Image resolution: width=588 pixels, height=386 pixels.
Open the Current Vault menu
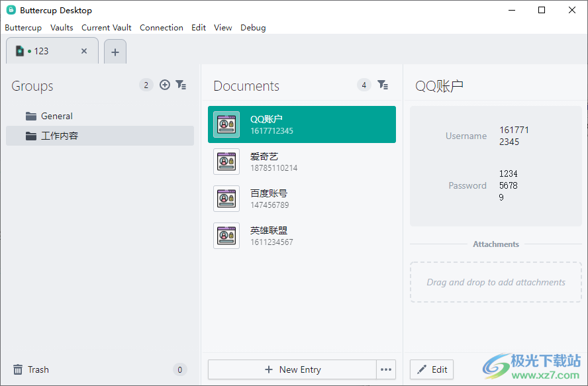107,28
